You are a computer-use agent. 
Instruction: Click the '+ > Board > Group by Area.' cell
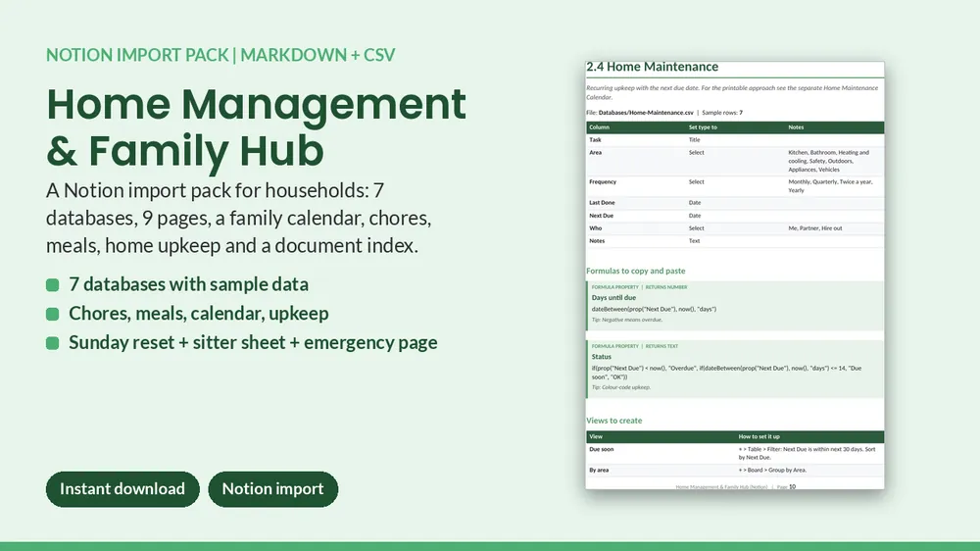tap(772, 470)
